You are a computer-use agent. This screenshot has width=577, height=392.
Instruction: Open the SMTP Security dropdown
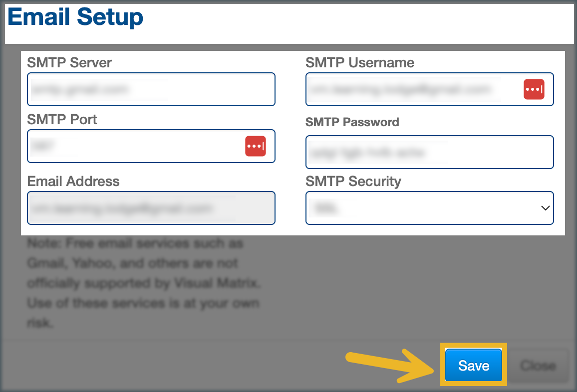click(429, 208)
